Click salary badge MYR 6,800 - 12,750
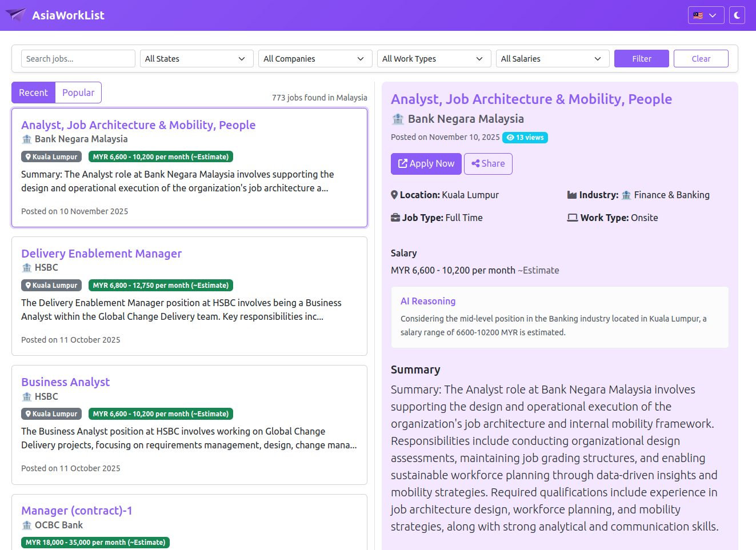Image resolution: width=756 pixels, height=550 pixels. pos(161,285)
